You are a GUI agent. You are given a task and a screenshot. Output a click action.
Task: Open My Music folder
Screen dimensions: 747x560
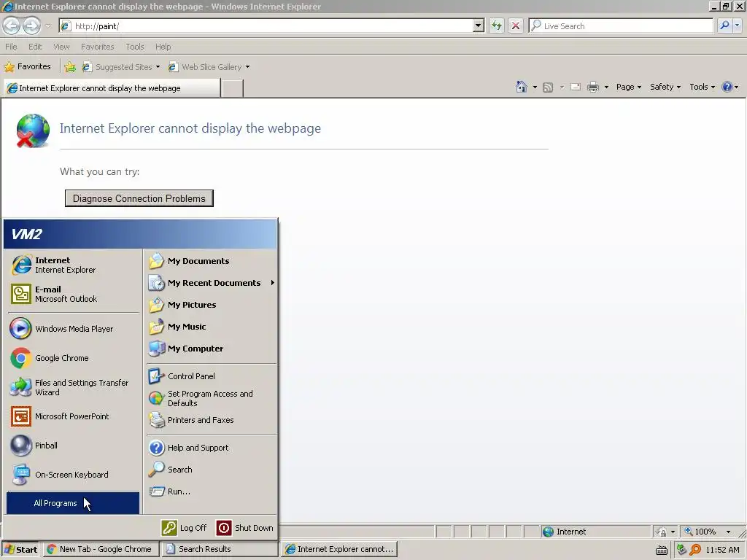[x=211, y=327]
